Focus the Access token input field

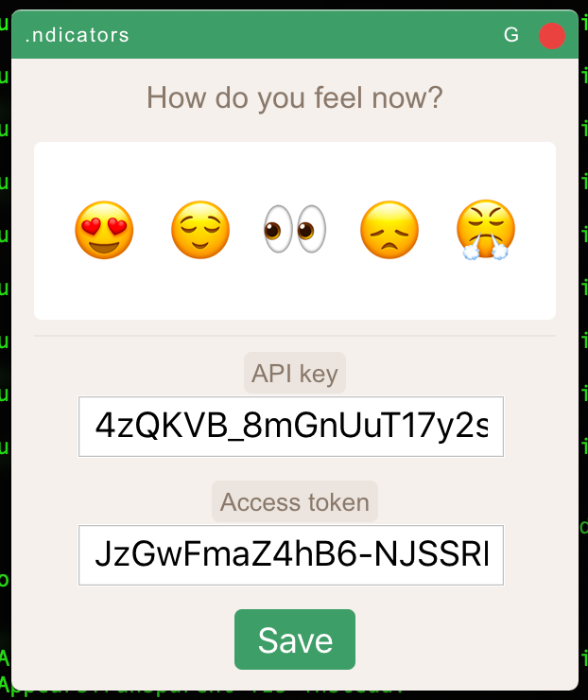coord(291,555)
